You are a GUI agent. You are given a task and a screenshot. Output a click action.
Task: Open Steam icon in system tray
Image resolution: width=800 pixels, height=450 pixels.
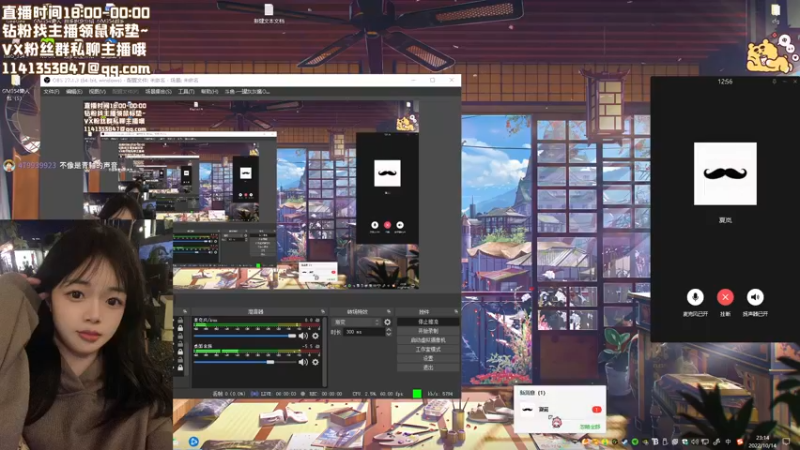tap(625, 442)
